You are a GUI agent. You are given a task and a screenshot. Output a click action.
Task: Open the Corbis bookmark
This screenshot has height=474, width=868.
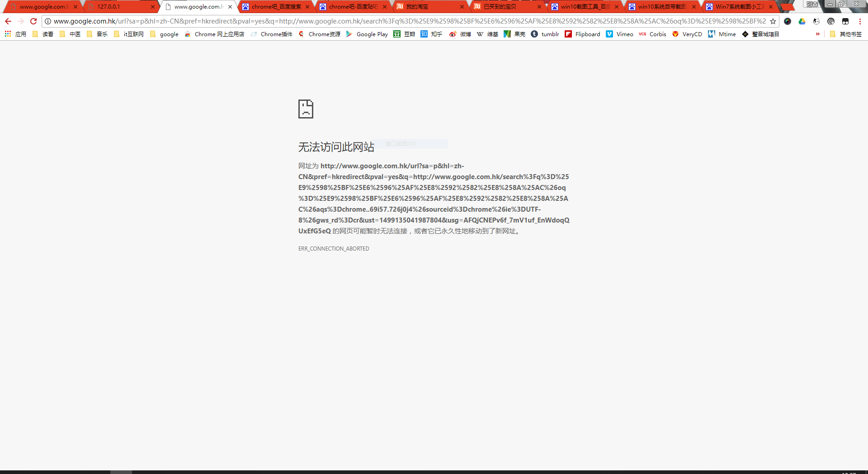point(652,34)
